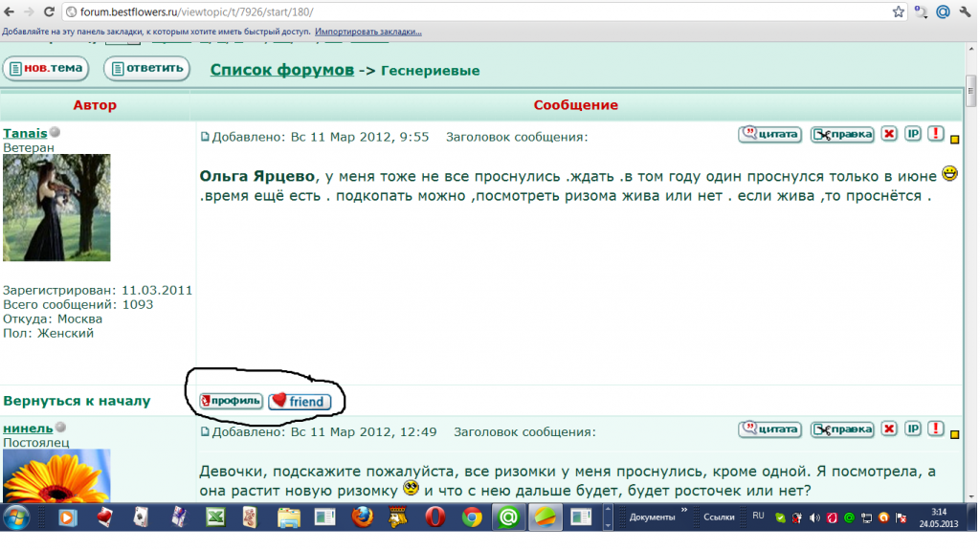View the IP of Tanais's post

tap(913, 134)
